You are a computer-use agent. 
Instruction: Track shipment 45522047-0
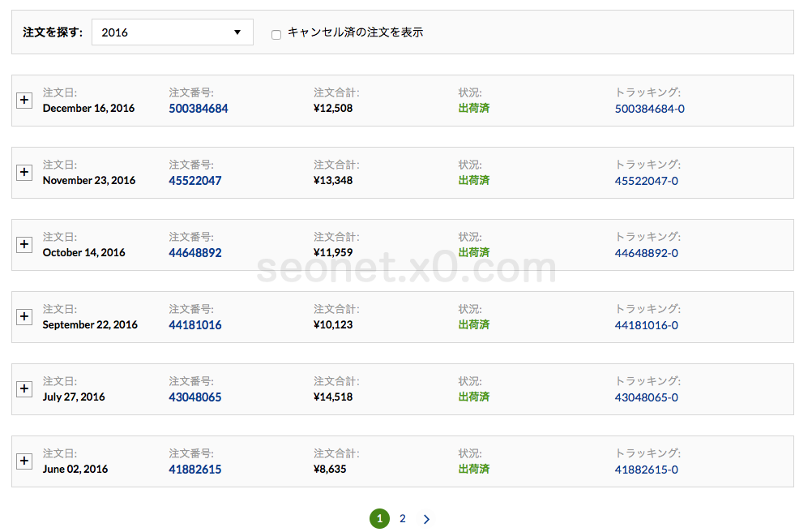646,181
